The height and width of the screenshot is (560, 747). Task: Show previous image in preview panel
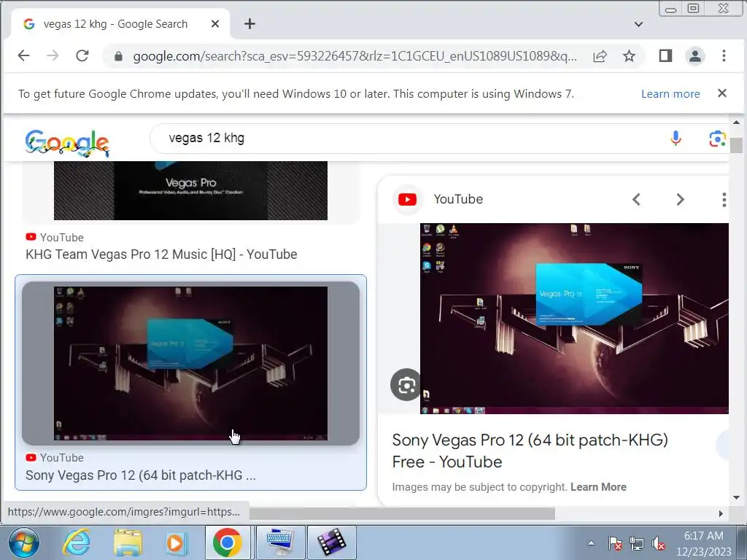[x=636, y=200]
